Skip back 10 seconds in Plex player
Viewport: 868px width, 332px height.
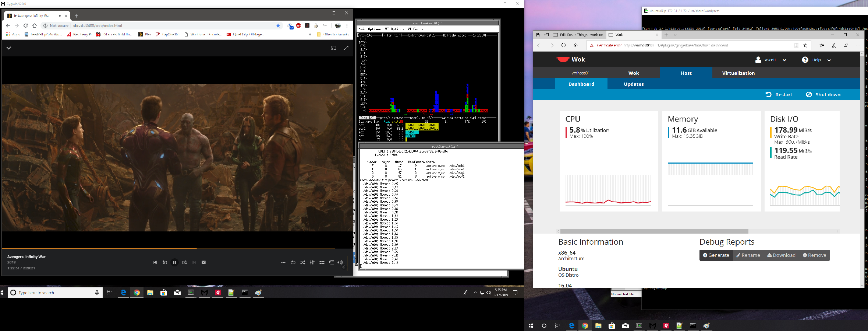[165, 262]
